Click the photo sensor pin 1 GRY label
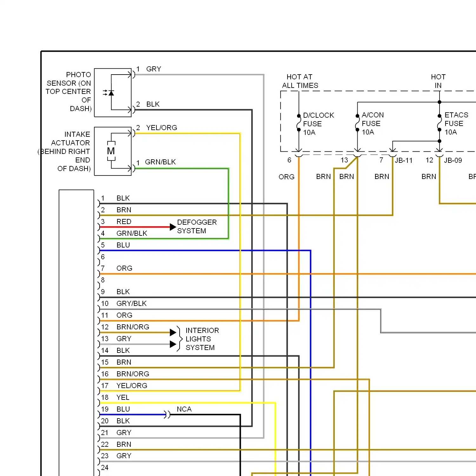The height and width of the screenshot is (476, 476). 154,69
